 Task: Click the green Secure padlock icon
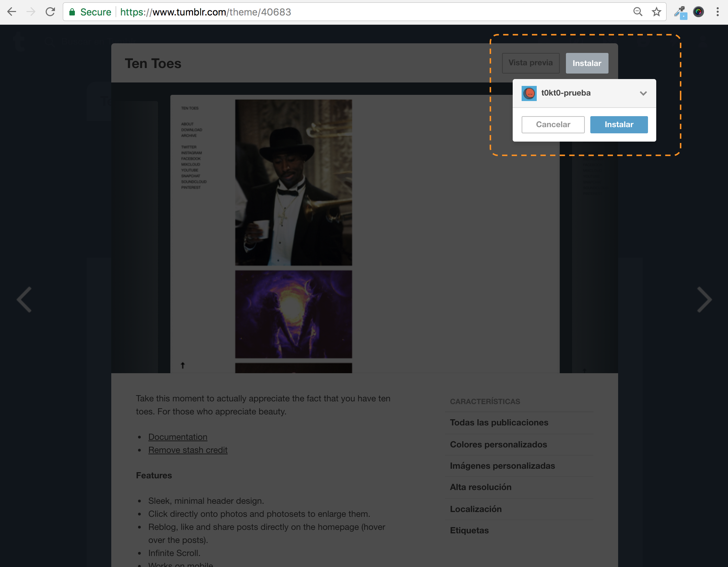(x=72, y=12)
